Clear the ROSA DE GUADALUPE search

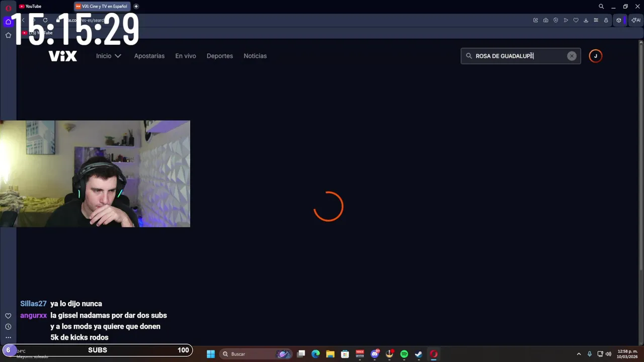pos(572,56)
